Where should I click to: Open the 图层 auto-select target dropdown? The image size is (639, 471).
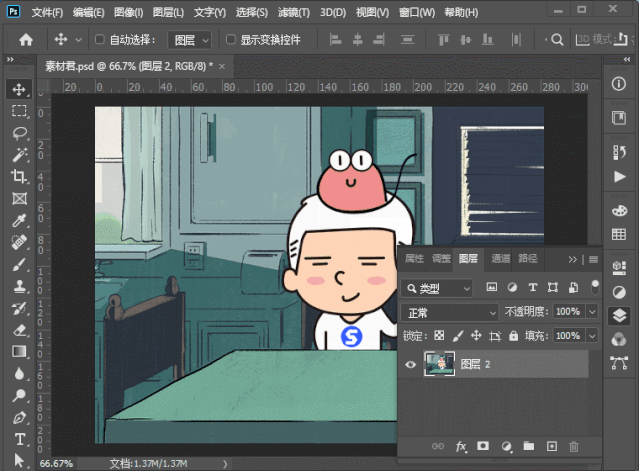pos(189,40)
